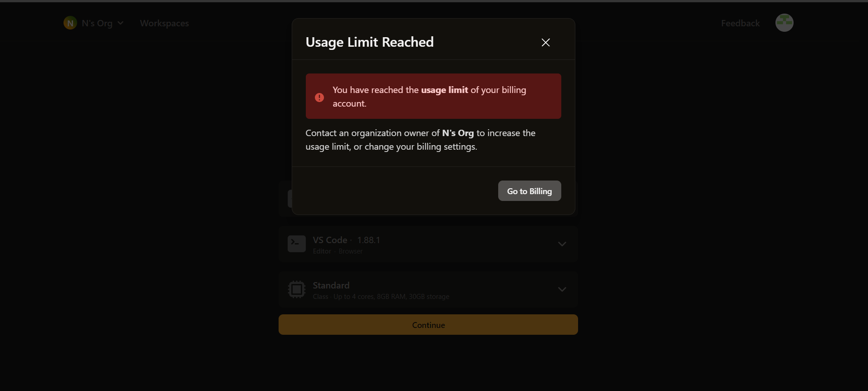Click the N organization avatar icon
Image resolution: width=868 pixels, height=391 pixels.
(x=70, y=23)
